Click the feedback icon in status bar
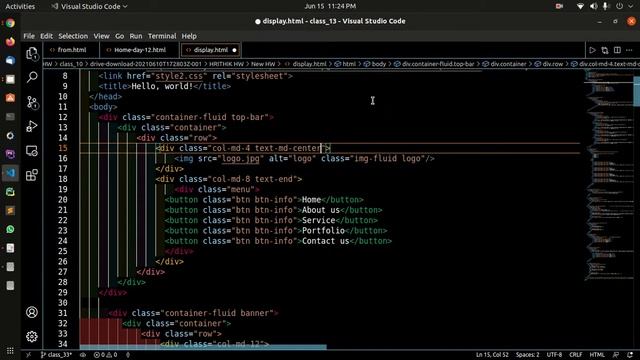 pyautogui.click(x=616, y=355)
